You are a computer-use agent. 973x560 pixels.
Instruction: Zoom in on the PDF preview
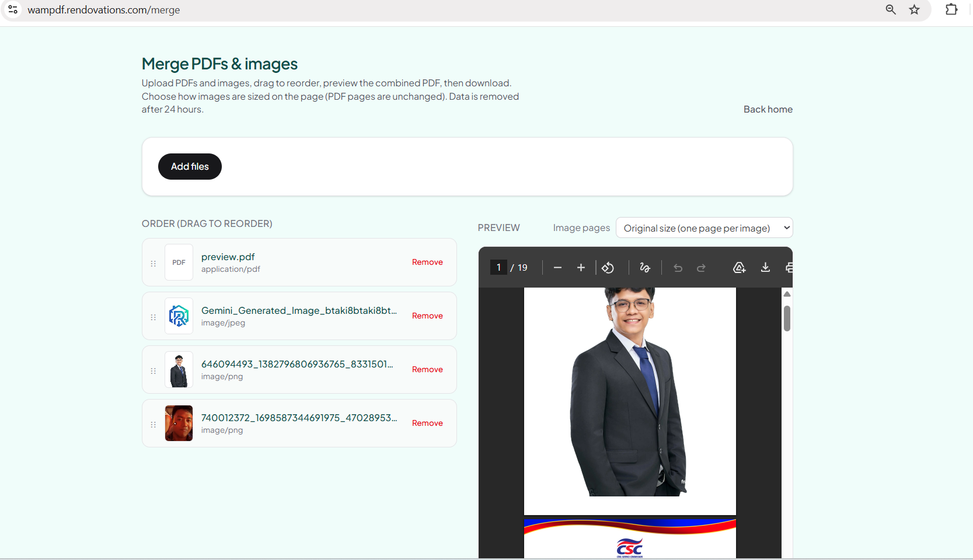tap(581, 268)
